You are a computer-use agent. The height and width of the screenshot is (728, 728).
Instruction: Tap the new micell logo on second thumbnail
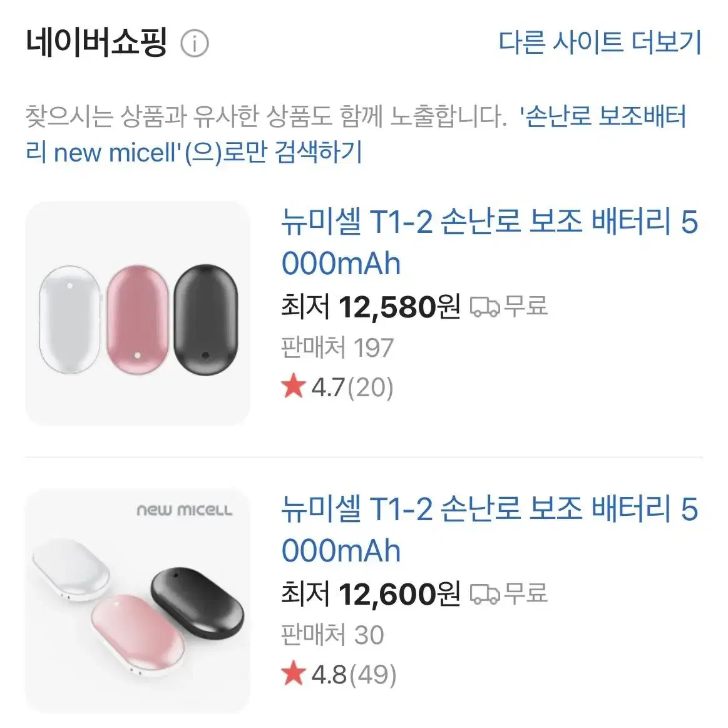184,510
